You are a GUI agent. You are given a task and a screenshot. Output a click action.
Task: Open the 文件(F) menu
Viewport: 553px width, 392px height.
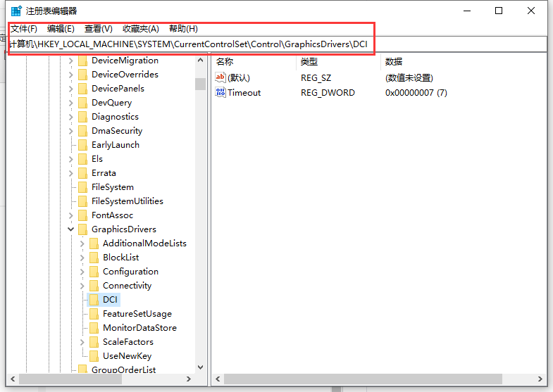24,29
